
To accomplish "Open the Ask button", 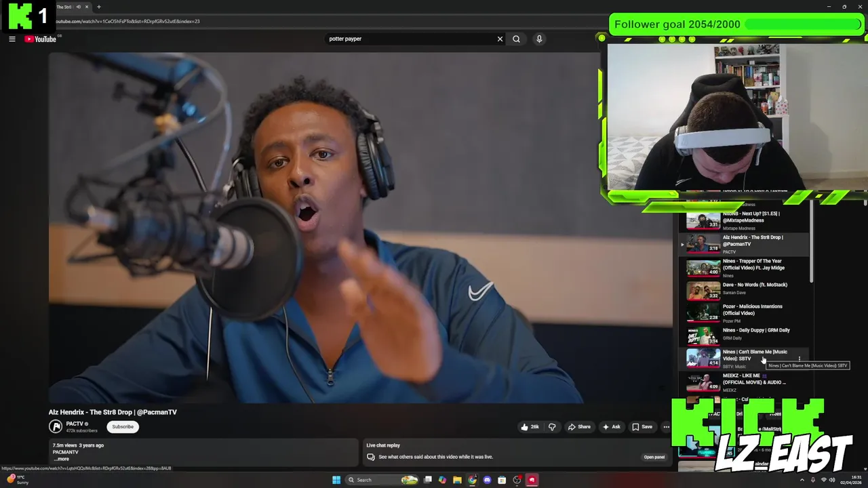I will 611,427.
